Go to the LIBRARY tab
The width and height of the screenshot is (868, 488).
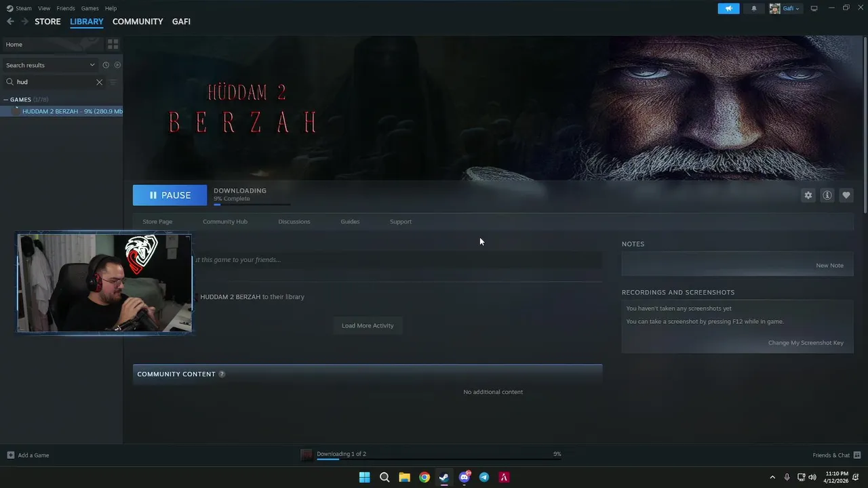tap(87, 22)
